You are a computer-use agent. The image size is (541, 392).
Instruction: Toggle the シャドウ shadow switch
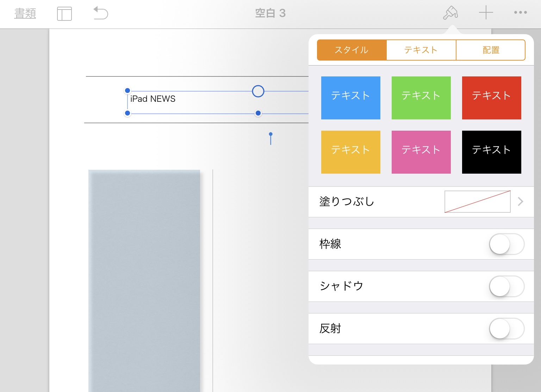pos(507,286)
